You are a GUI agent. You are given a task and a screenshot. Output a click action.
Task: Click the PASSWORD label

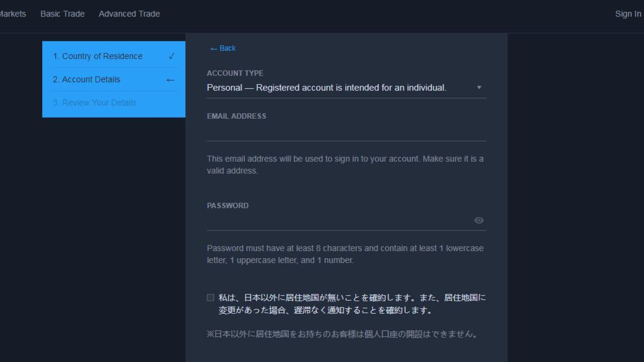[x=228, y=206]
